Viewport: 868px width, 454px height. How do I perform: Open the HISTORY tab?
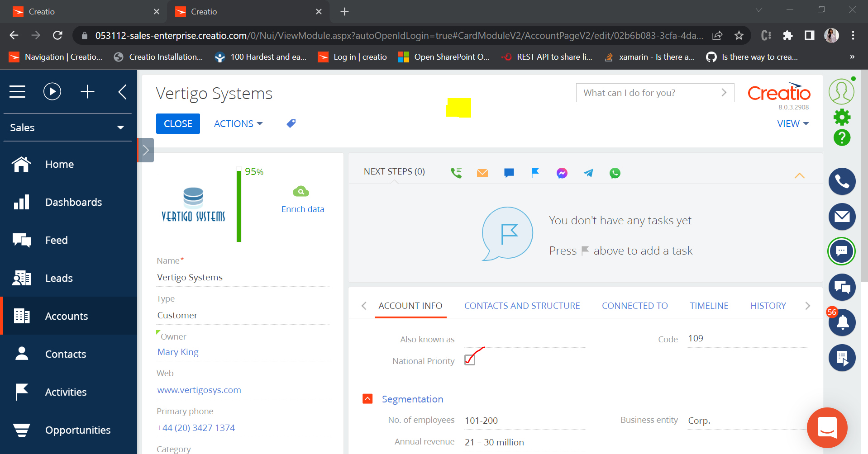click(x=768, y=306)
